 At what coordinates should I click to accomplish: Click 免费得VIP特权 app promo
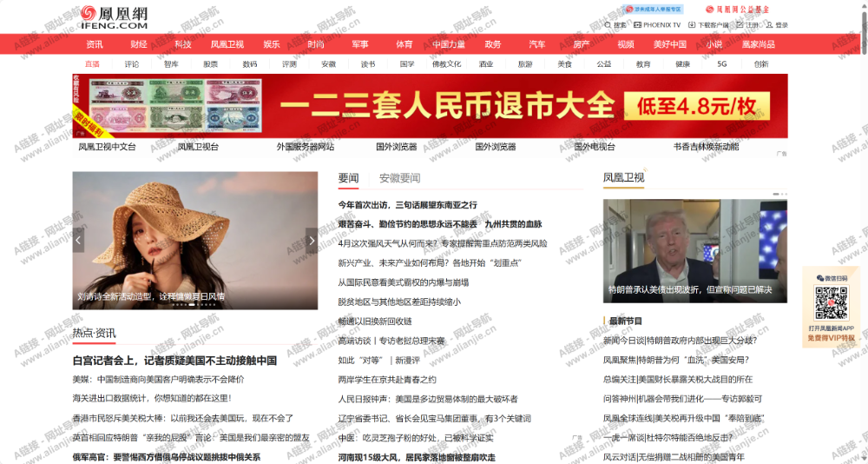tap(831, 337)
